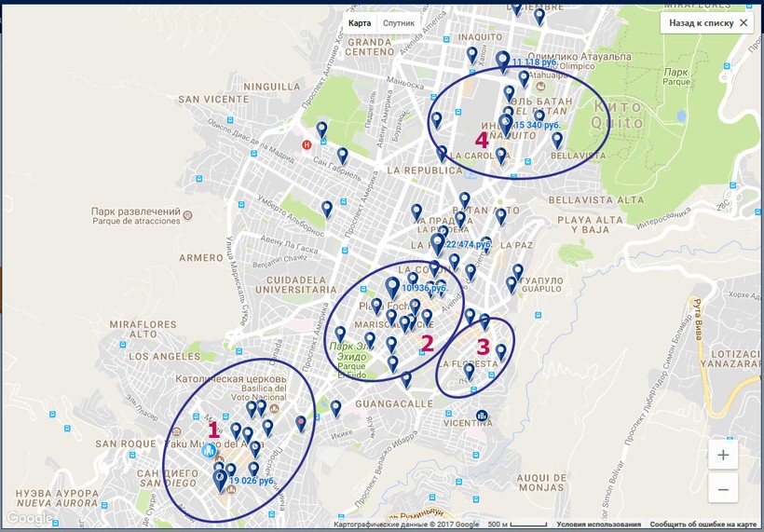Open Сообщить об ошибке на карте link

pos(703,525)
